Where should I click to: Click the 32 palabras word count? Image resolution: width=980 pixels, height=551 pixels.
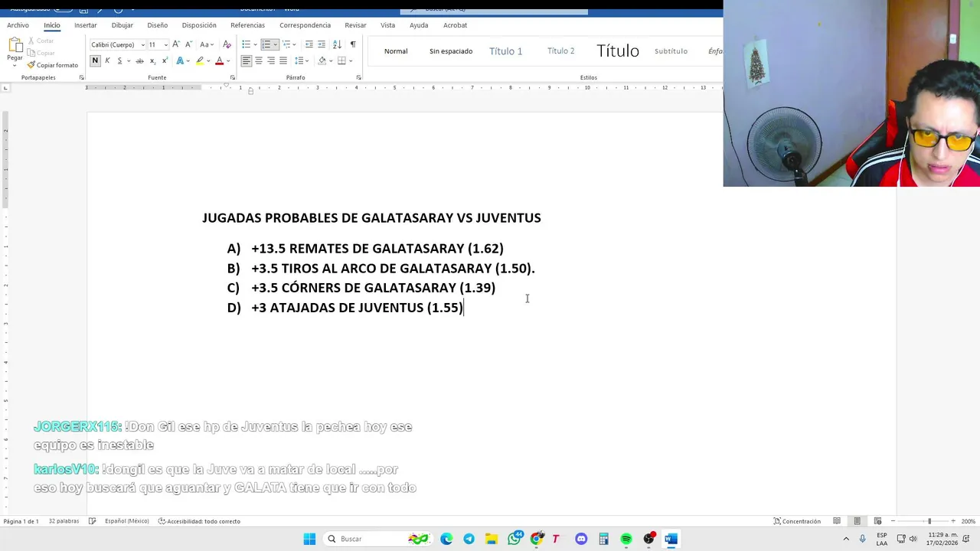click(x=64, y=521)
